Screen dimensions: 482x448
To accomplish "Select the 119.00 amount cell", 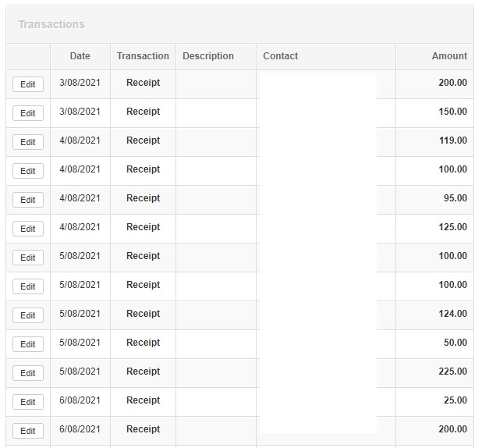I will click(x=453, y=140).
